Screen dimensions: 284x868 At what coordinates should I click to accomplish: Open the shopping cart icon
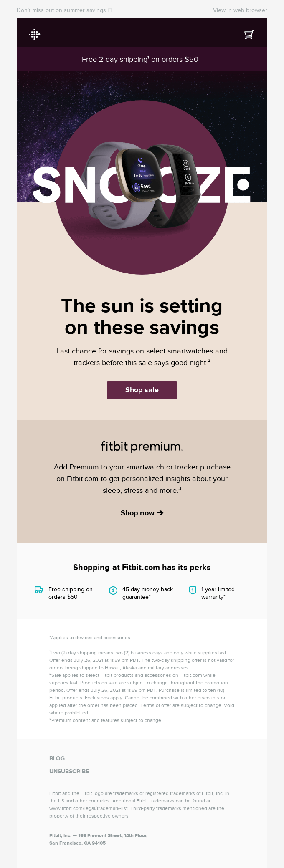click(x=249, y=34)
